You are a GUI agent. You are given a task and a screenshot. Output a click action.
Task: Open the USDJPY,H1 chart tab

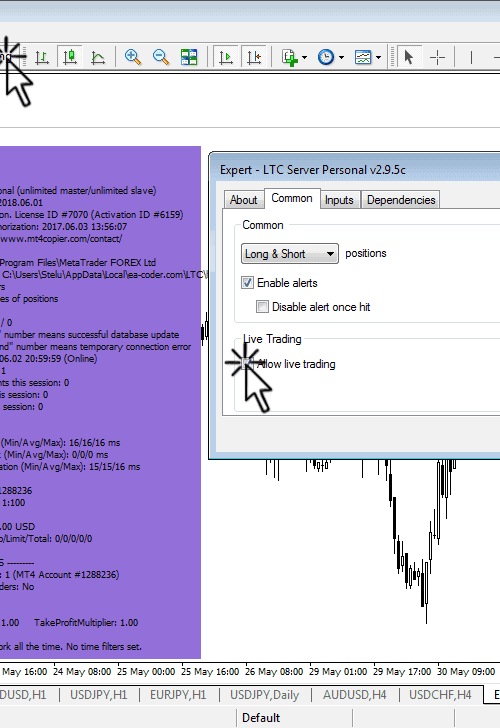(98, 695)
